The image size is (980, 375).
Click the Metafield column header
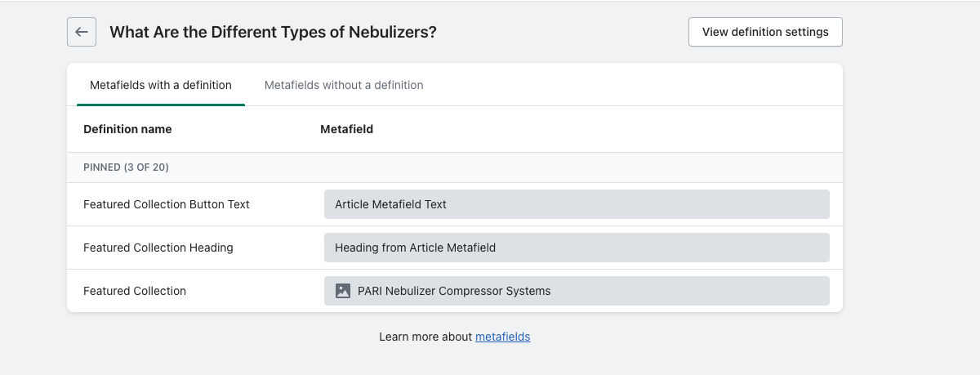click(x=346, y=129)
